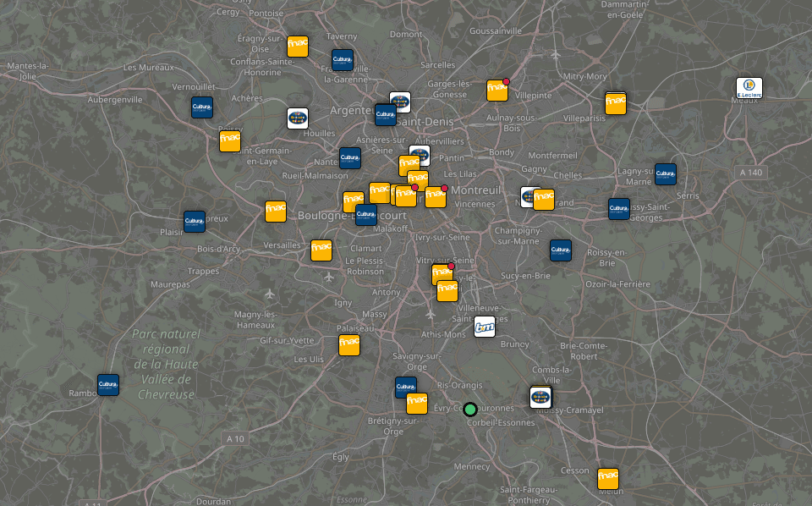Open the Cultura marker near Franconville-la-Garenne
This screenshot has width=812, height=506.
tap(343, 60)
